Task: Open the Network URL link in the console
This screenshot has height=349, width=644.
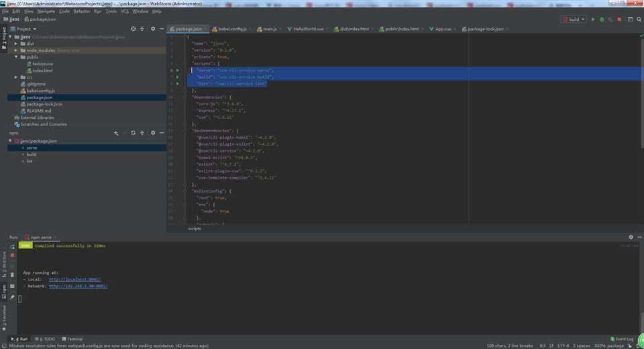Action: [x=78, y=286]
